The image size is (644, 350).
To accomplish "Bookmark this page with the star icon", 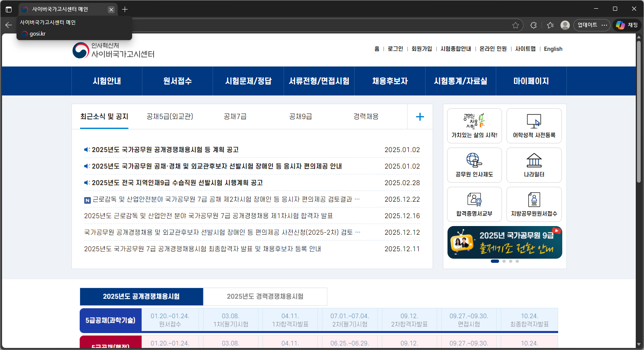I will click(516, 25).
